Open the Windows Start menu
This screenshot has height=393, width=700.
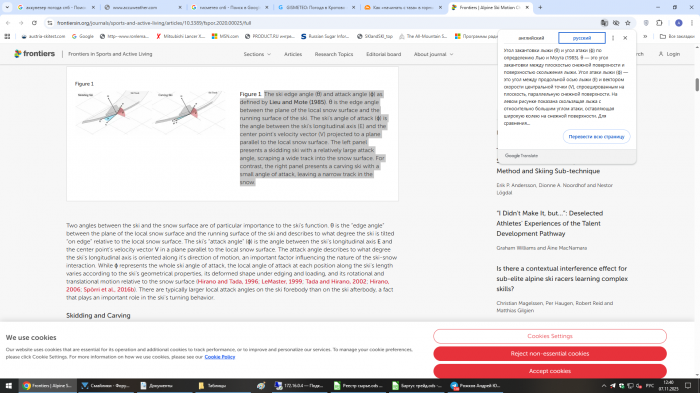click(x=8, y=385)
